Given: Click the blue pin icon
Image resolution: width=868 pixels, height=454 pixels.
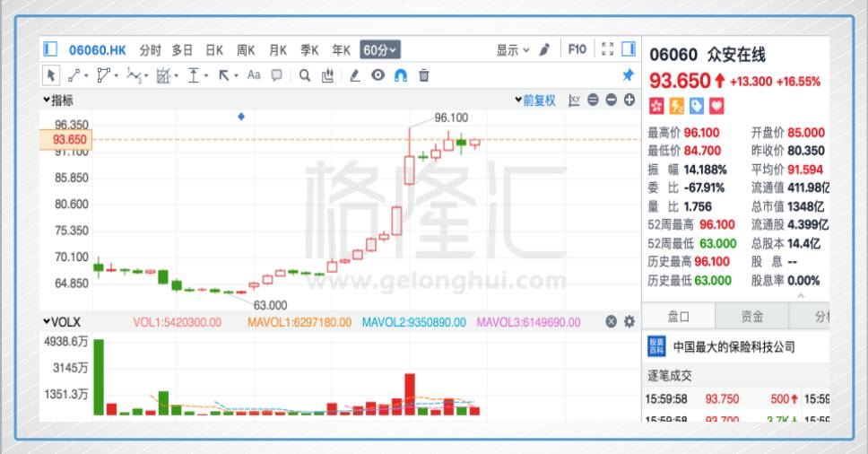Looking at the screenshot, I should click(628, 74).
